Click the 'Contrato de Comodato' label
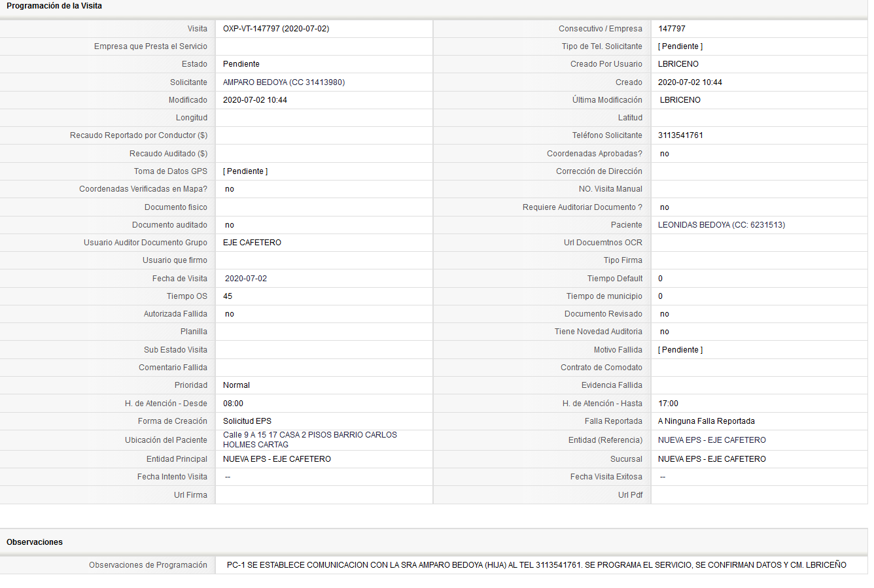This screenshot has height=588, width=874. click(x=601, y=368)
